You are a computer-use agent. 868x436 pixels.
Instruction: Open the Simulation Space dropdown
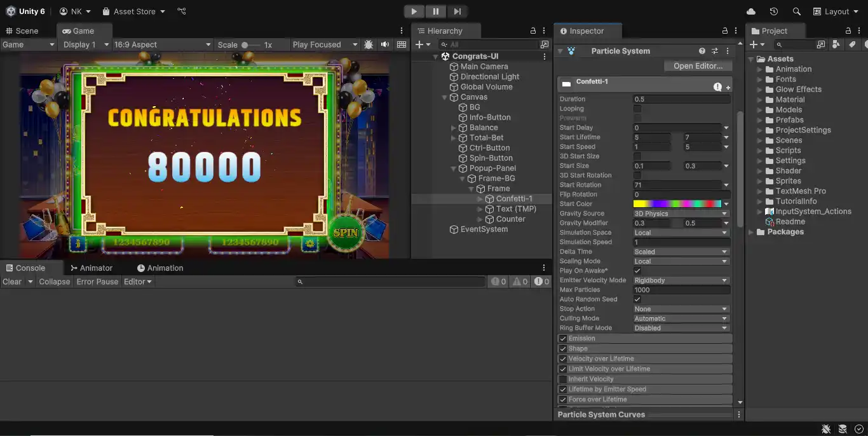[x=681, y=232]
